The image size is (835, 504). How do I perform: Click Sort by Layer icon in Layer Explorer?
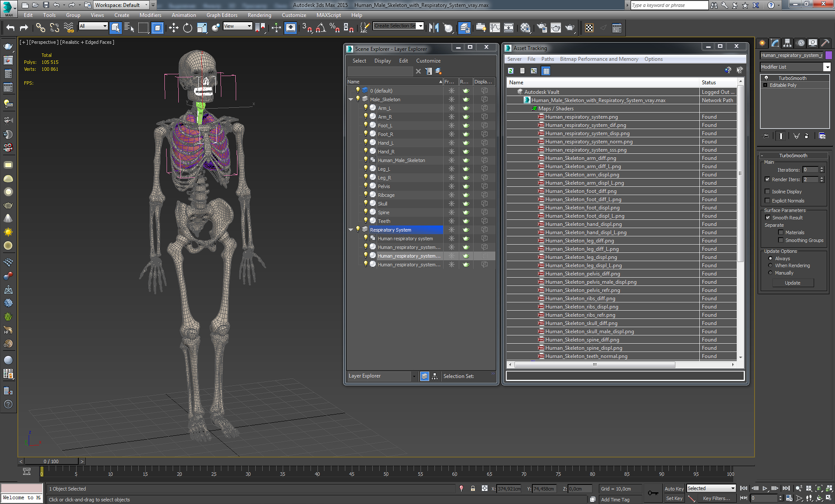coord(424,376)
